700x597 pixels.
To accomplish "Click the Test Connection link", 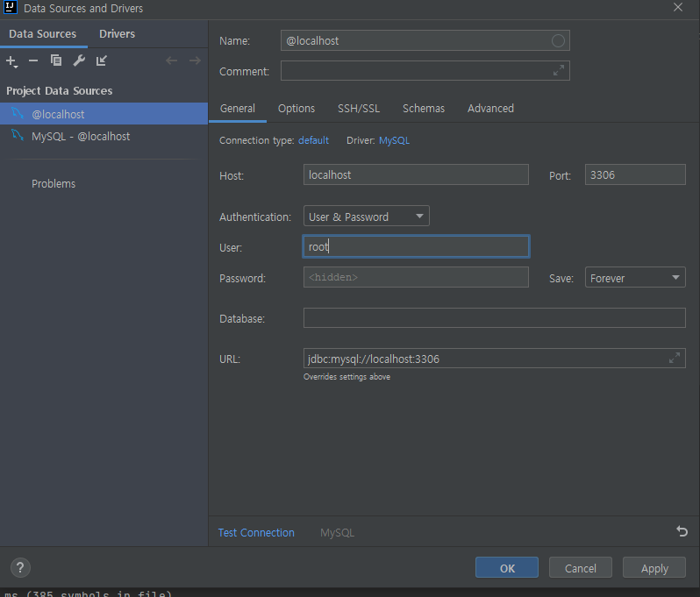I will (256, 532).
